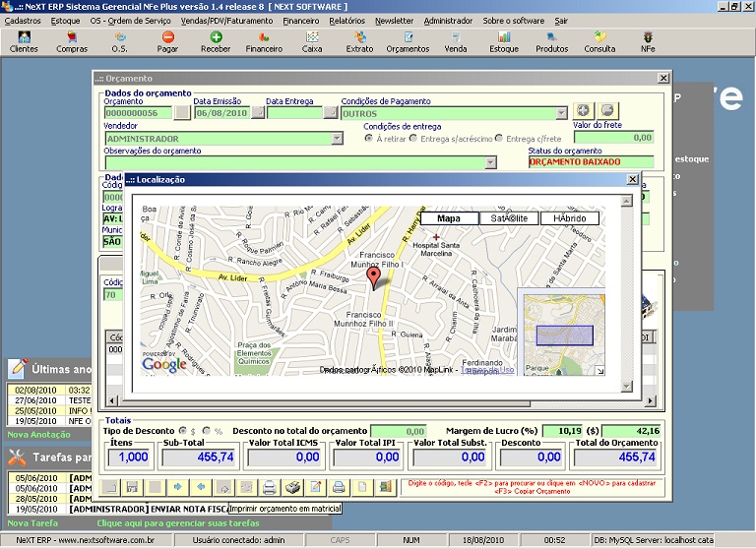Screen dimensions: 756x549
Task: Expand the Observações do orçamento dropdown
Action: click(x=491, y=162)
